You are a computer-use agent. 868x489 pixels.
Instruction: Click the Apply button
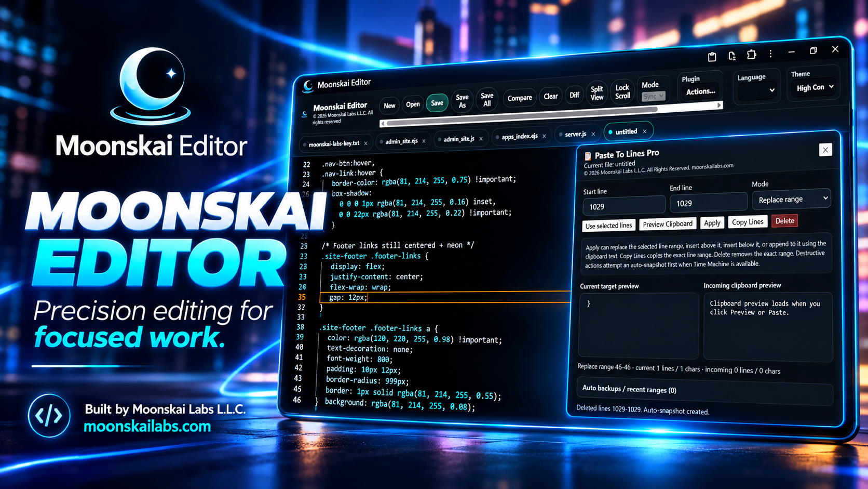tap(712, 223)
